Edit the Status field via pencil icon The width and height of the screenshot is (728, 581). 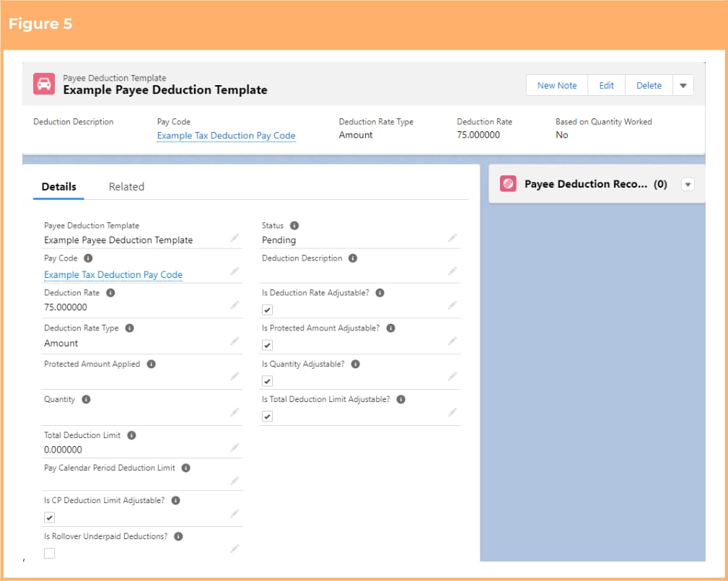452,238
